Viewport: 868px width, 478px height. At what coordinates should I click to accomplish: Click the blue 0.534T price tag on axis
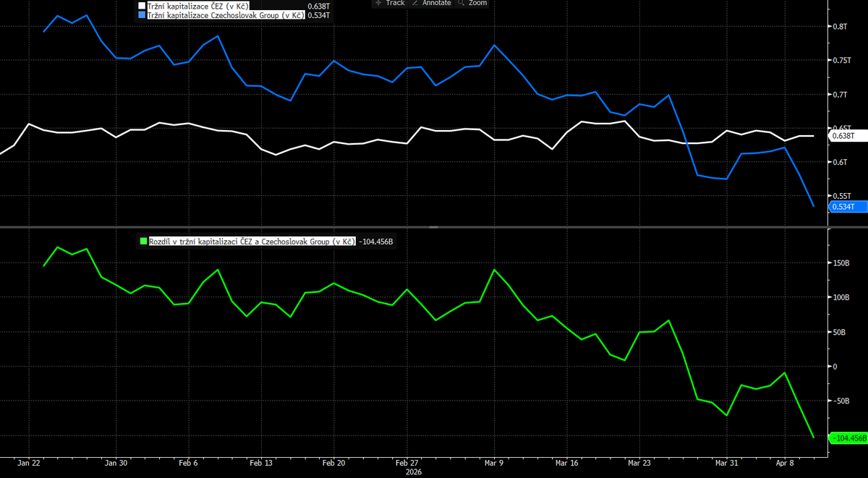click(x=843, y=207)
